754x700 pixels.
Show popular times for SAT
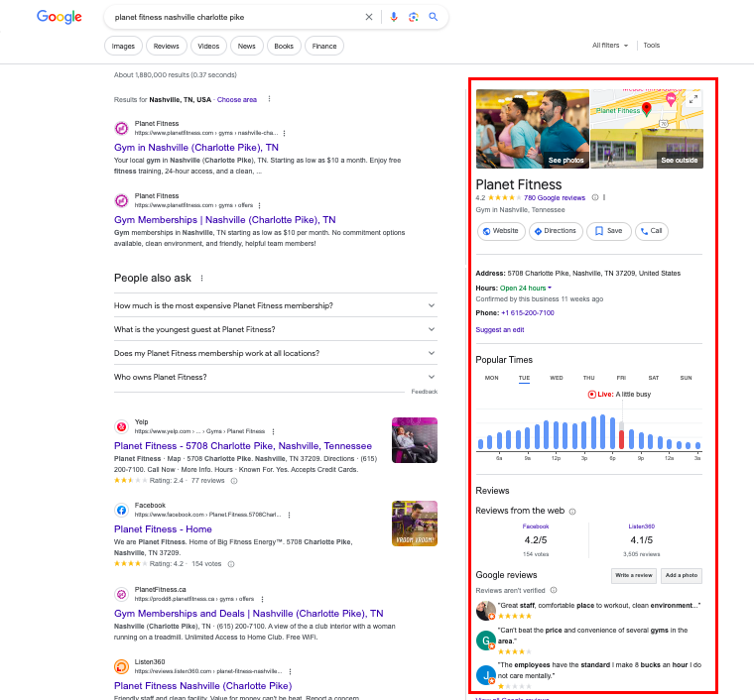point(654,378)
